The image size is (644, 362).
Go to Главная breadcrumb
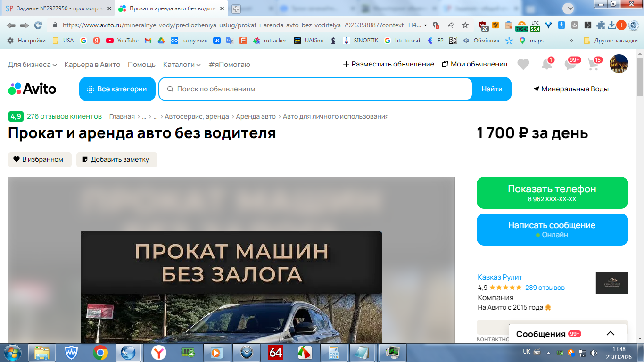tap(122, 116)
